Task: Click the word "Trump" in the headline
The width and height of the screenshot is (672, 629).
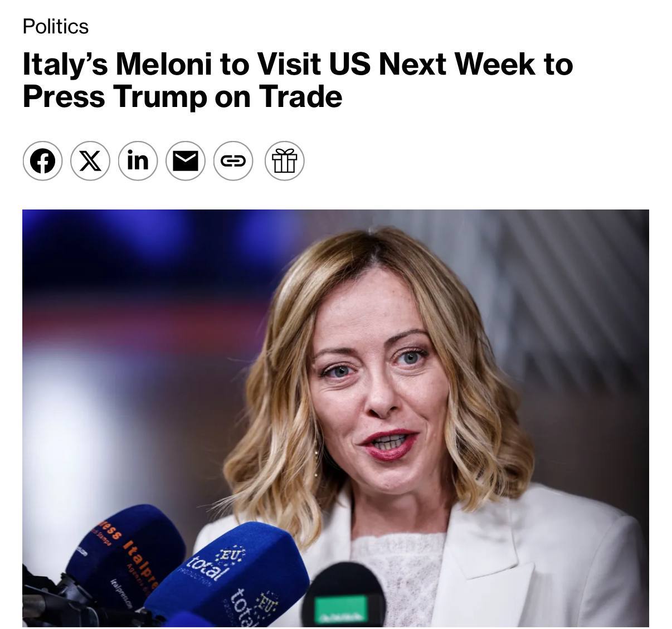Action: (159, 96)
